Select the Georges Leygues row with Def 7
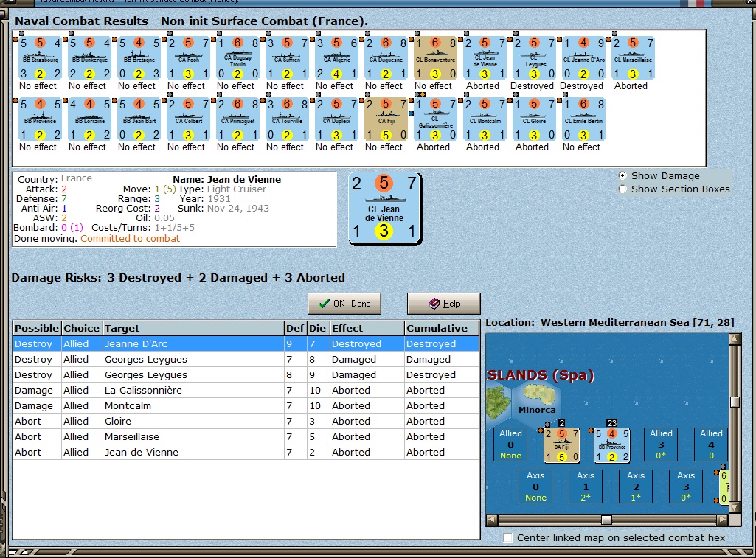This screenshot has height=558, width=756. coord(246,359)
